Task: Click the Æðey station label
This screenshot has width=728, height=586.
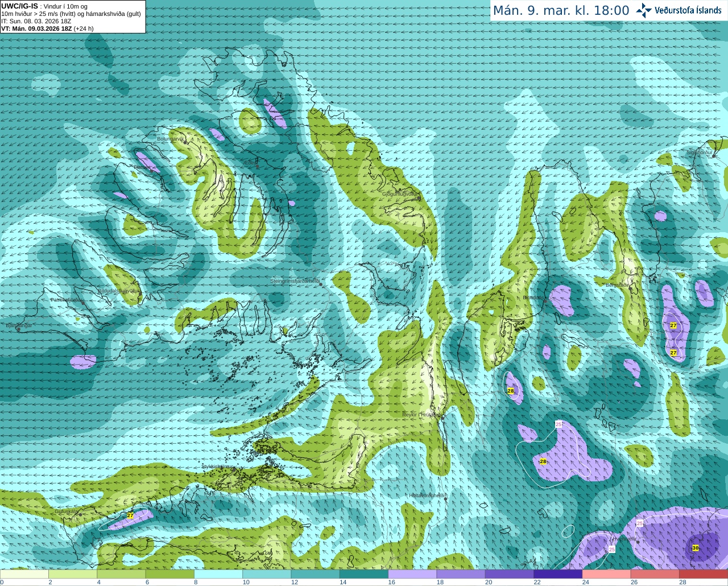Action: [x=250, y=162]
